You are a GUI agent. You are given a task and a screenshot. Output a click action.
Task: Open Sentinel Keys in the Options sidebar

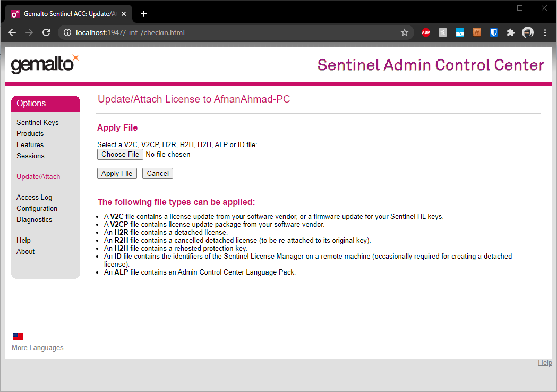point(38,122)
